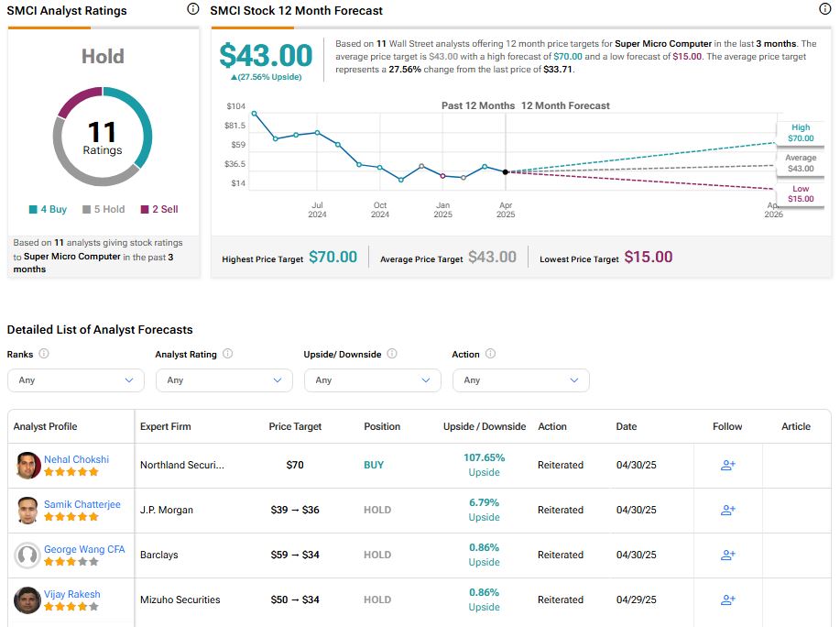The image size is (840, 627).
Task: Click the Northland Securi... firm cell
Action: (182, 465)
